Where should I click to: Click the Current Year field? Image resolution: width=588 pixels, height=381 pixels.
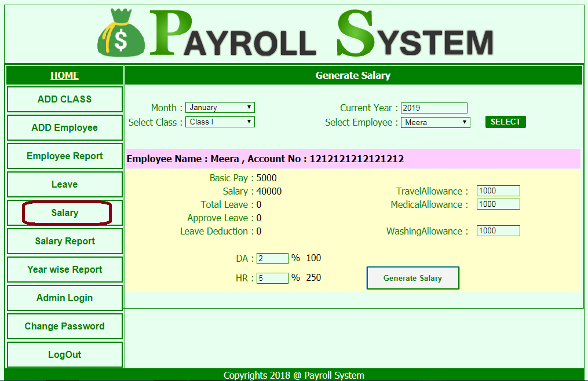[434, 108]
